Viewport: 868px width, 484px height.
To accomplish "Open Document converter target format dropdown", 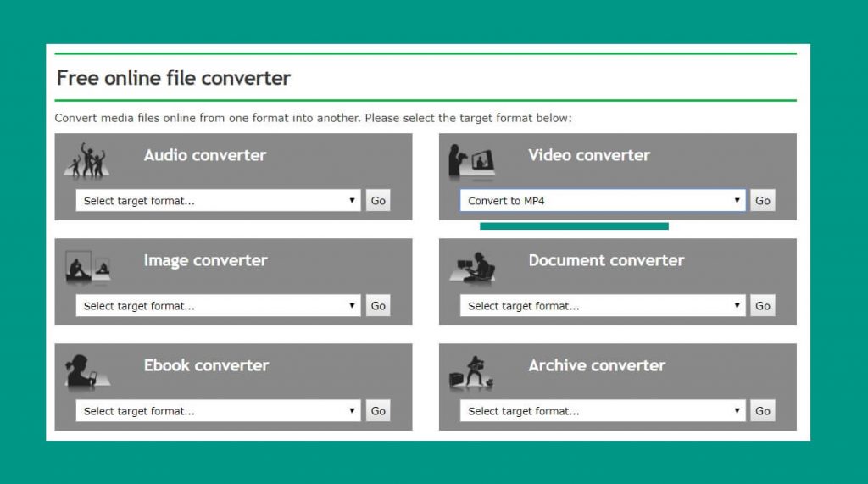I will coord(603,306).
